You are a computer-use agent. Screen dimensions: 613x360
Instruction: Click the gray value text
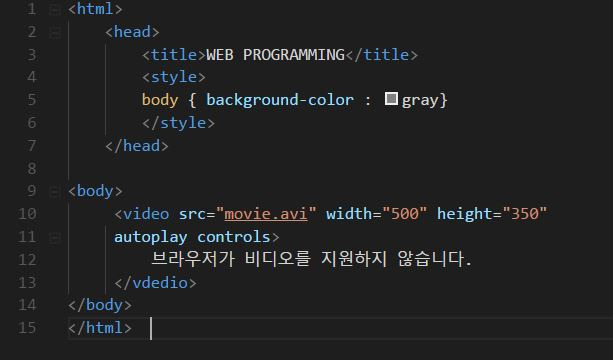click(x=420, y=101)
